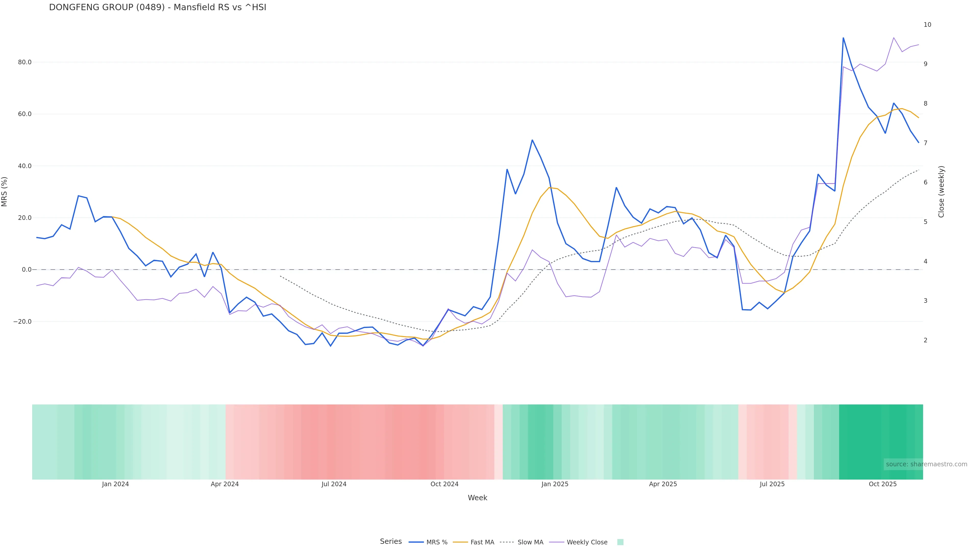This screenshot has height=551, width=980.
Task: Click the −20.0 tick on MRS axis
Action: pyautogui.click(x=22, y=322)
